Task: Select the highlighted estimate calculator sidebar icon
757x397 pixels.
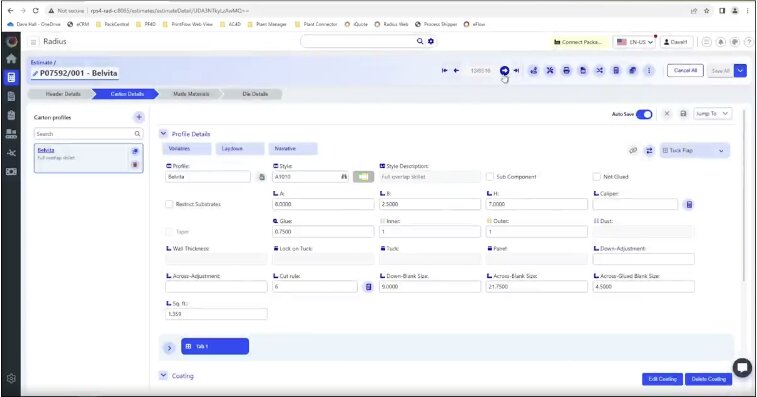Action: click(x=11, y=77)
